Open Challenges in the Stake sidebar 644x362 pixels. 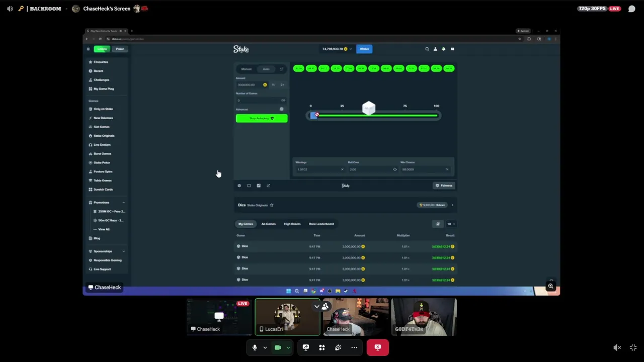101,80
